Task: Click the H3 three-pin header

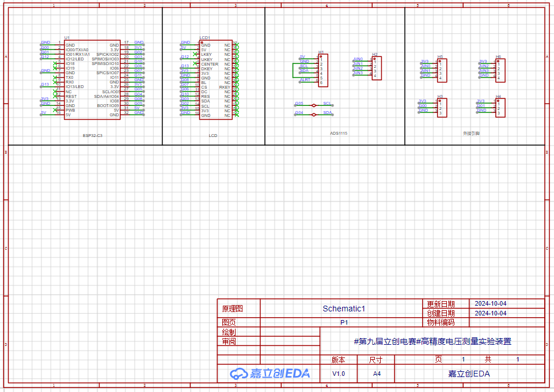Action: (x=442, y=106)
